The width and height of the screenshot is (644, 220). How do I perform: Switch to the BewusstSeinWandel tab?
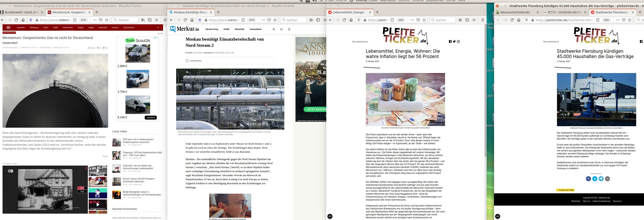(x=515, y=12)
